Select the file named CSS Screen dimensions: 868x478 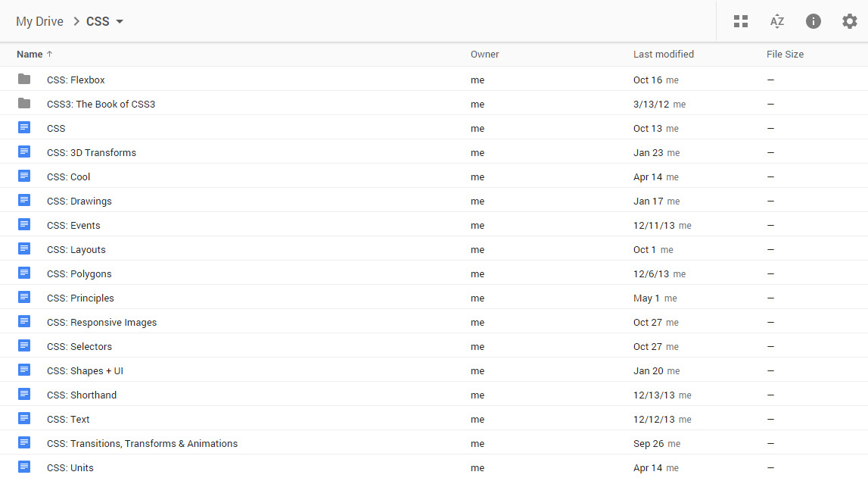pyautogui.click(x=56, y=129)
